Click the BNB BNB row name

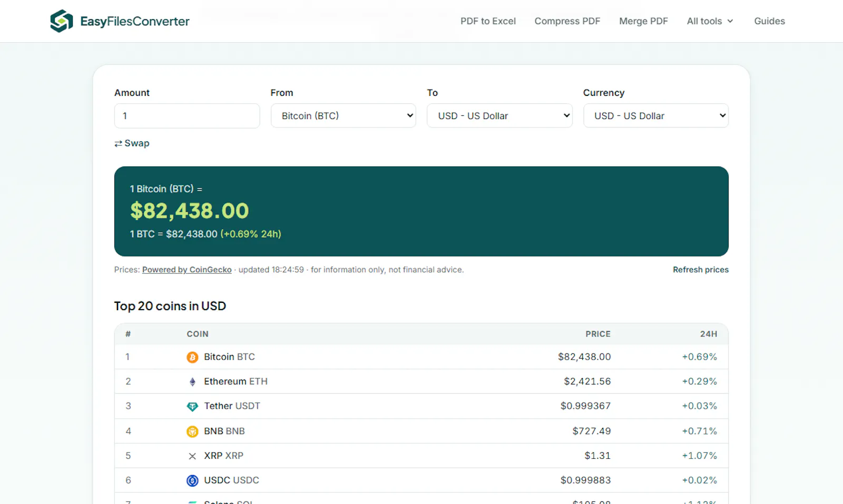[224, 431]
